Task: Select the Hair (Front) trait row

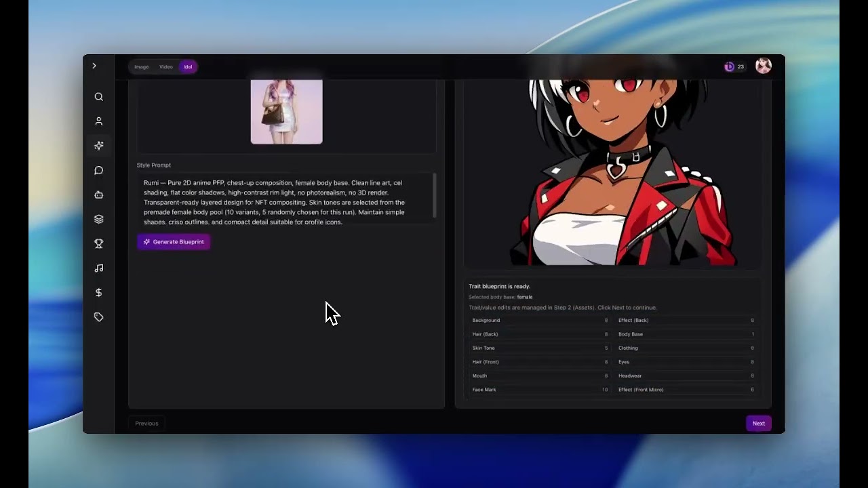Action: (540, 362)
